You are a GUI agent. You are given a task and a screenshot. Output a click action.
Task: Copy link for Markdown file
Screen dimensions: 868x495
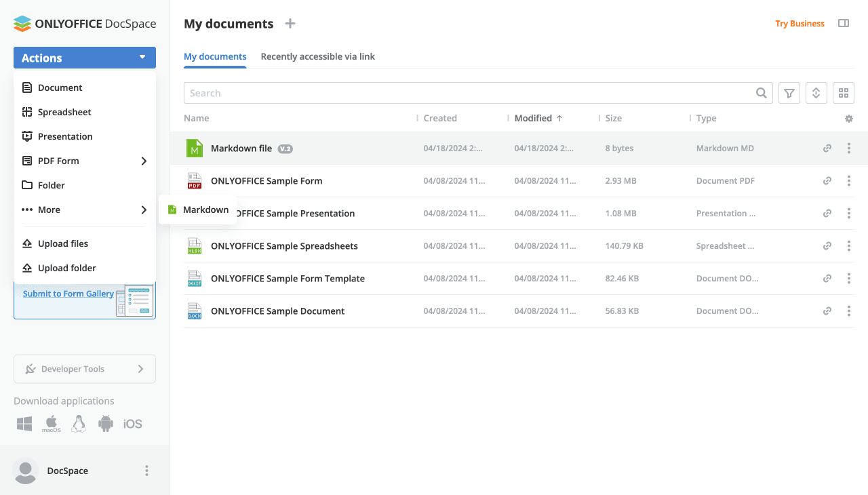[827, 148]
